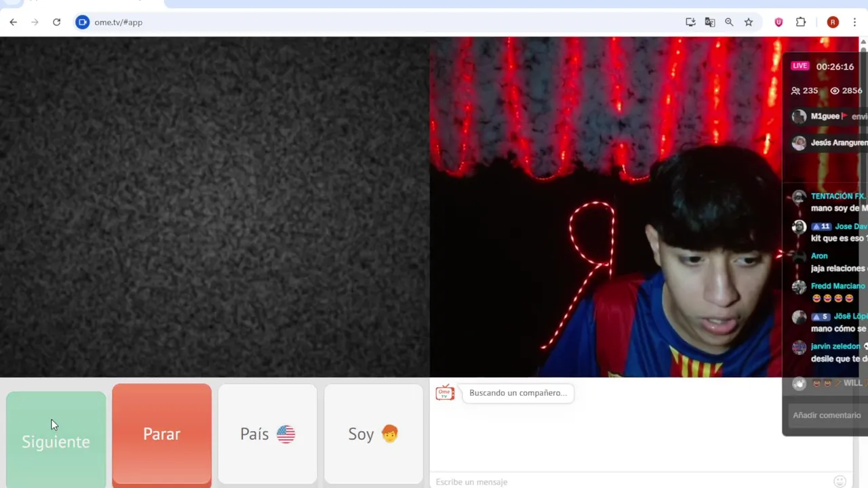Click the left partner video static area
Image resolution: width=868 pixels, height=488 pixels.
(x=214, y=207)
